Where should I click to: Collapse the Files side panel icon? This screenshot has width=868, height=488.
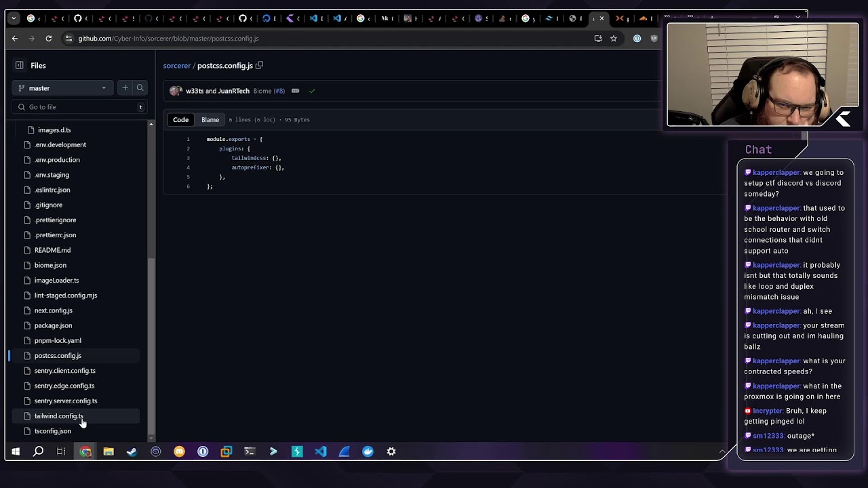(20, 65)
